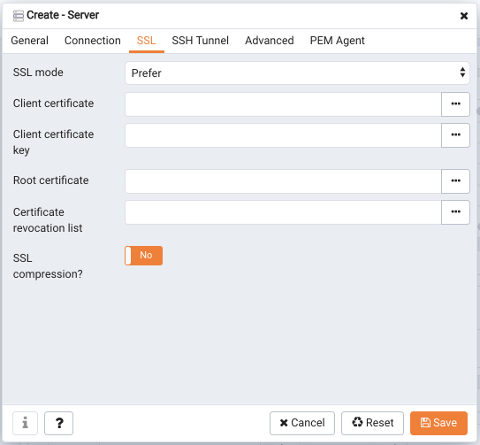Viewport: 480px width, 445px height.
Task: Cancel the server creation
Action: 302,423
